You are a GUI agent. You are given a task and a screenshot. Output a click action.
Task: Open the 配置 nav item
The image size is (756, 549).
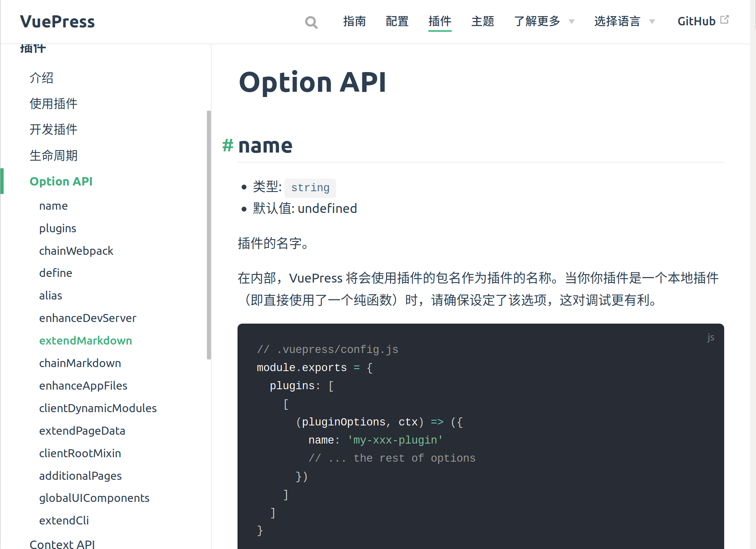pos(397,21)
